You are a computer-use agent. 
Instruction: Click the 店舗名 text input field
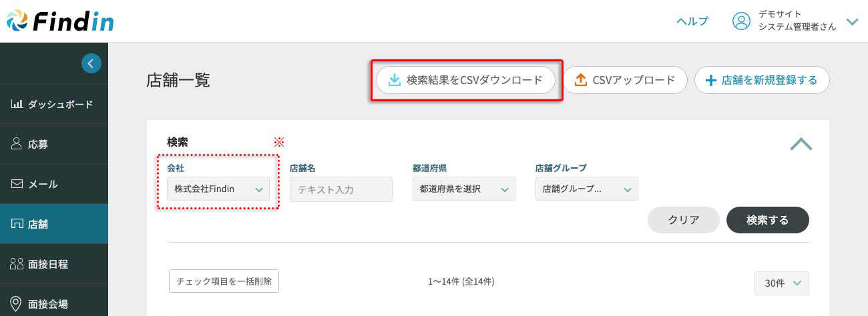tap(341, 189)
